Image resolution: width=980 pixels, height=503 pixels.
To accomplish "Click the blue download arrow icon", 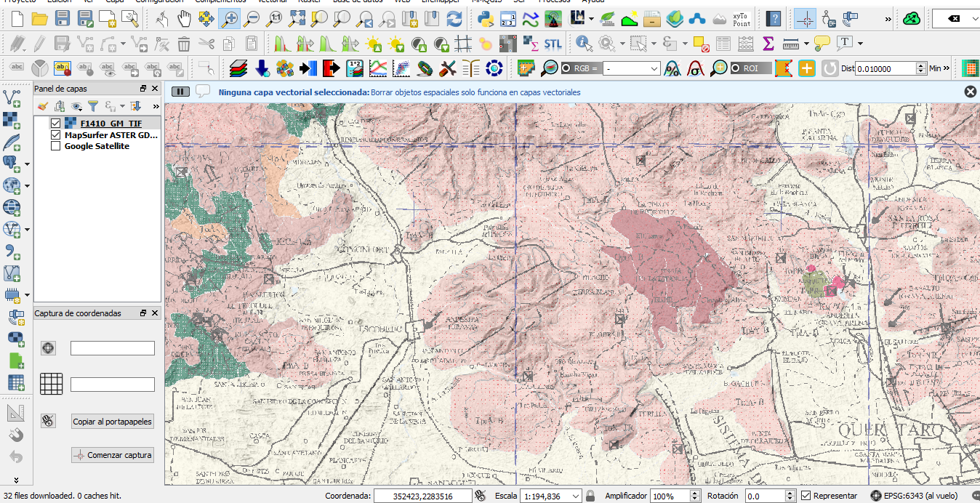I will [262, 68].
